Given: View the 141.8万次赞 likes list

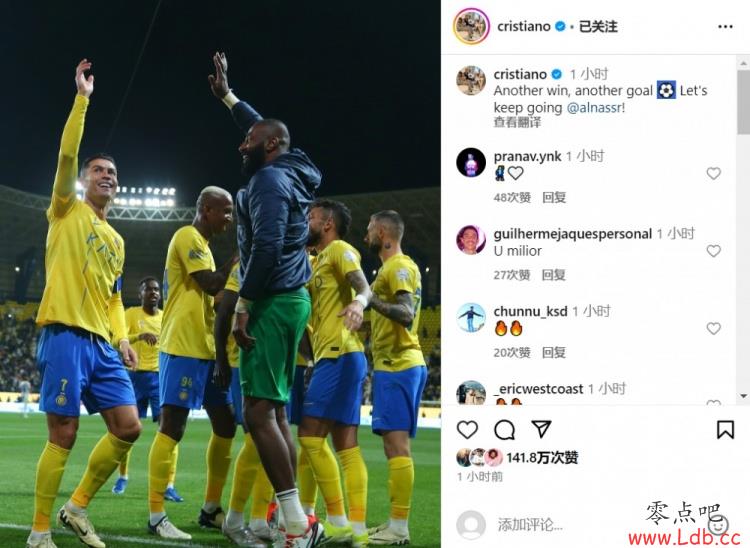Looking at the screenshot, I should click(542, 458).
